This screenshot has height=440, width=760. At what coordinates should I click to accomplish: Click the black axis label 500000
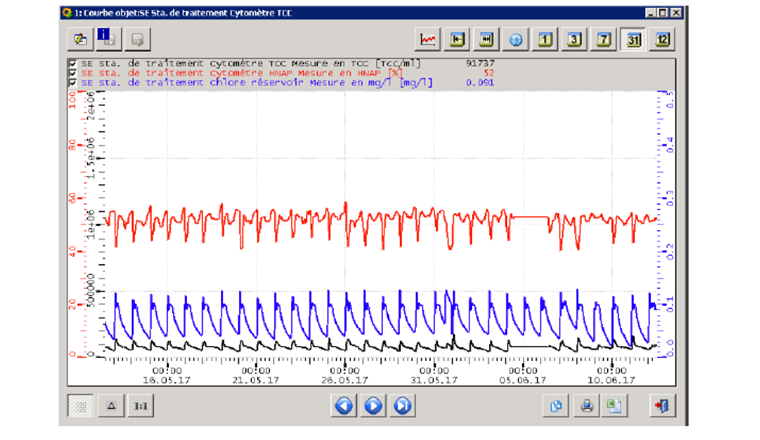91,290
